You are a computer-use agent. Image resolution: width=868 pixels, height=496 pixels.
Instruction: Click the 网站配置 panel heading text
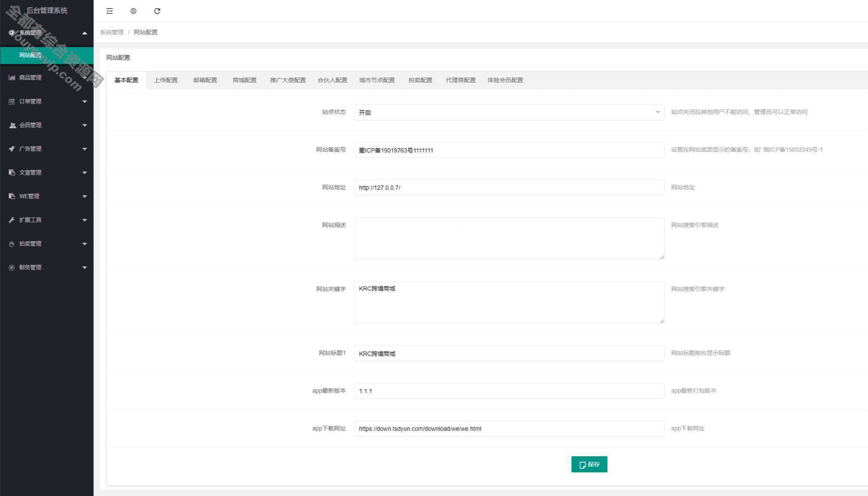[x=118, y=57]
